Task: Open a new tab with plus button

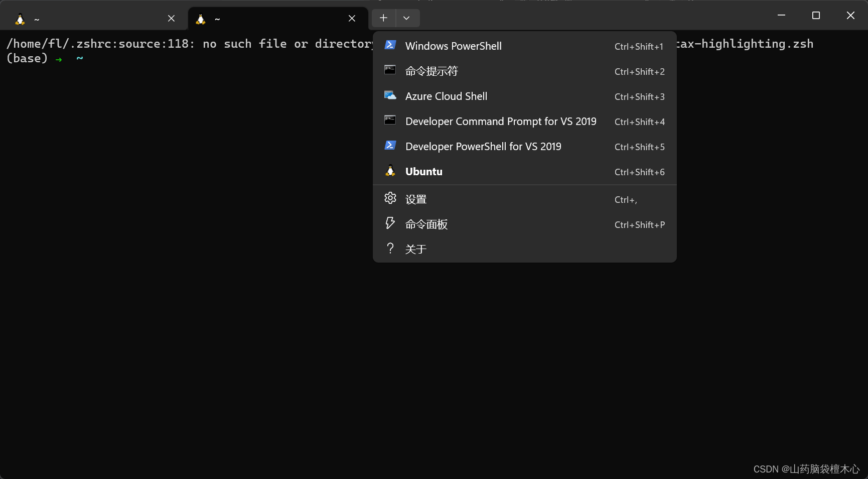Action: (x=383, y=18)
